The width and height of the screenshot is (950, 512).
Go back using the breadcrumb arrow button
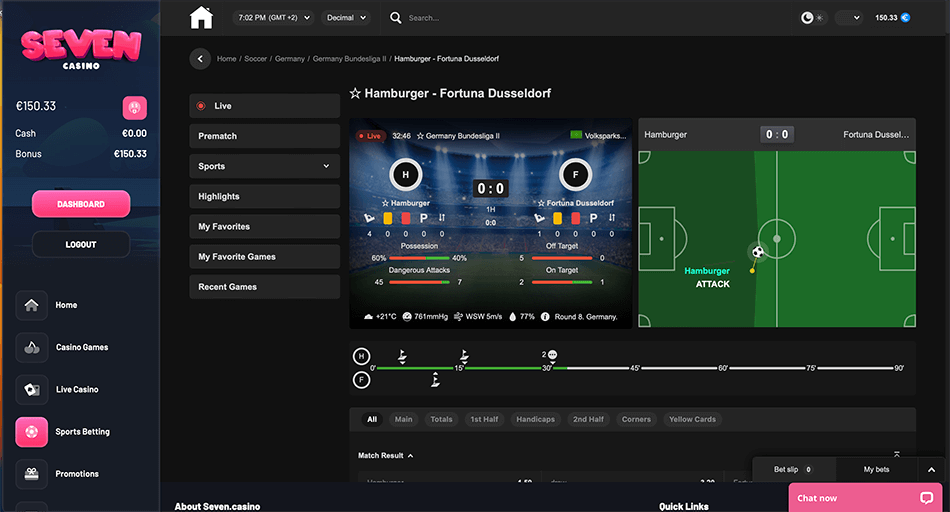click(200, 59)
